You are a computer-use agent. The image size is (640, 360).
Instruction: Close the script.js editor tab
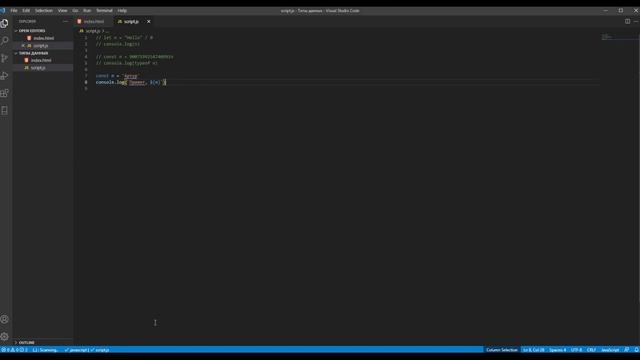coord(149,21)
